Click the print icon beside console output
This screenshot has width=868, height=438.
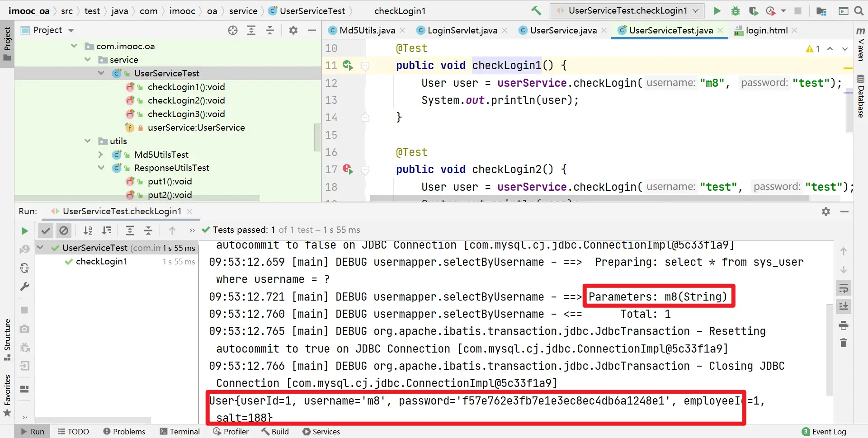click(x=844, y=325)
